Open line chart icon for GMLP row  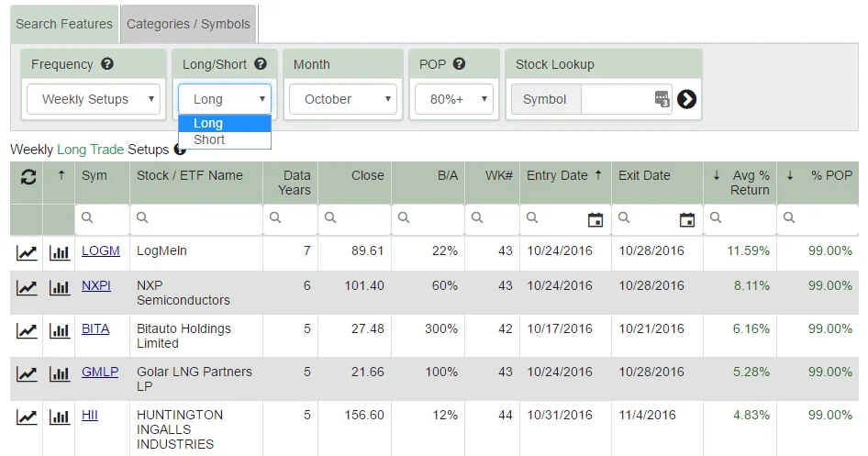point(27,373)
